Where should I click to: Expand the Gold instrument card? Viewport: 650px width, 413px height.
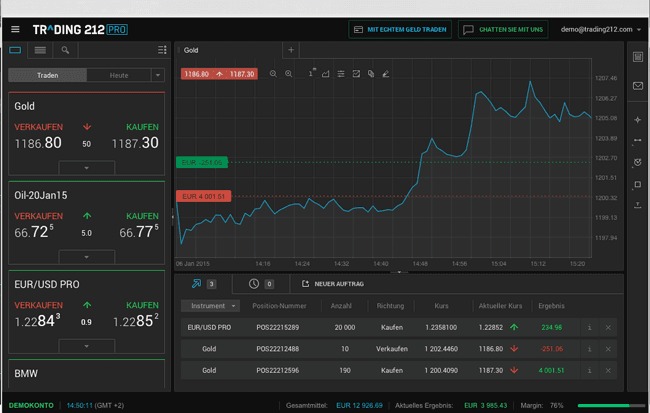click(87, 168)
